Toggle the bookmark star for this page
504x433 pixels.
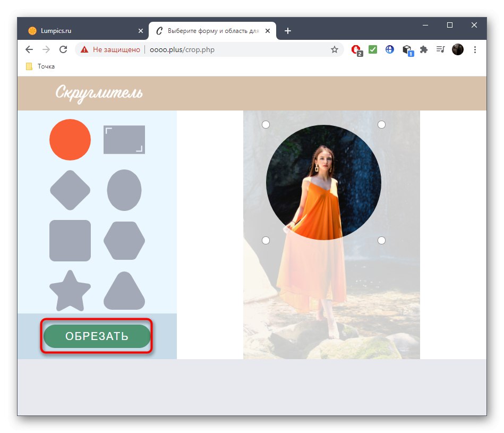coord(335,49)
